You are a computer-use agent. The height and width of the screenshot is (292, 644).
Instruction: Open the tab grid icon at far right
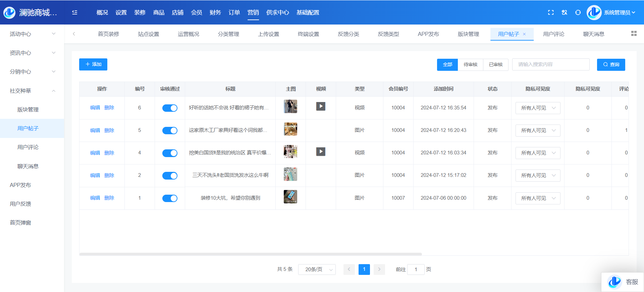click(634, 34)
